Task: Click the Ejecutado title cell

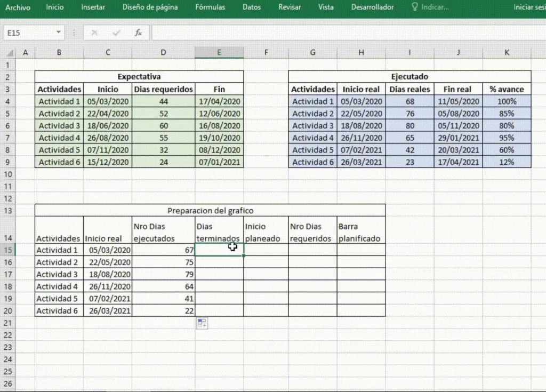Action: (x=409, y=77)
